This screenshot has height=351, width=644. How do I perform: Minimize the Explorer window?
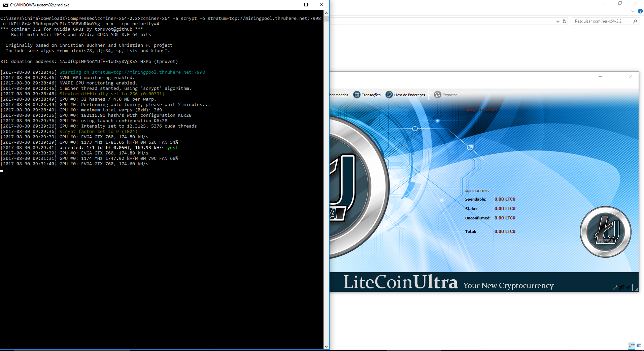605,3
